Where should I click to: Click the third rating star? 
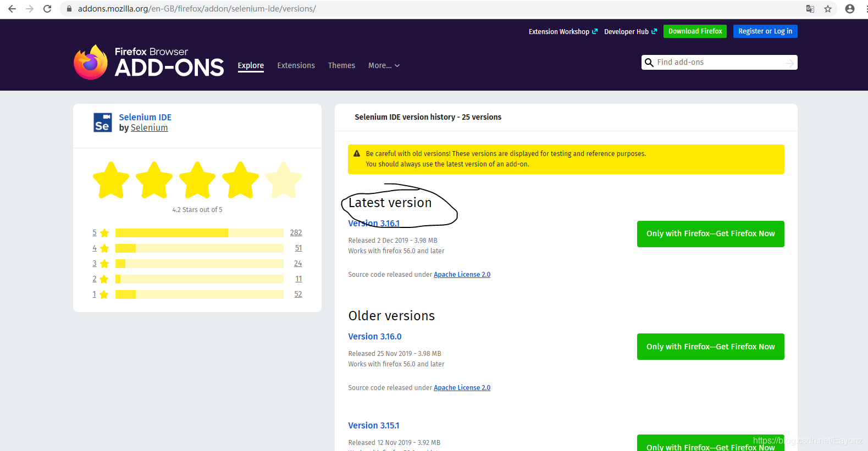(197, 180)
